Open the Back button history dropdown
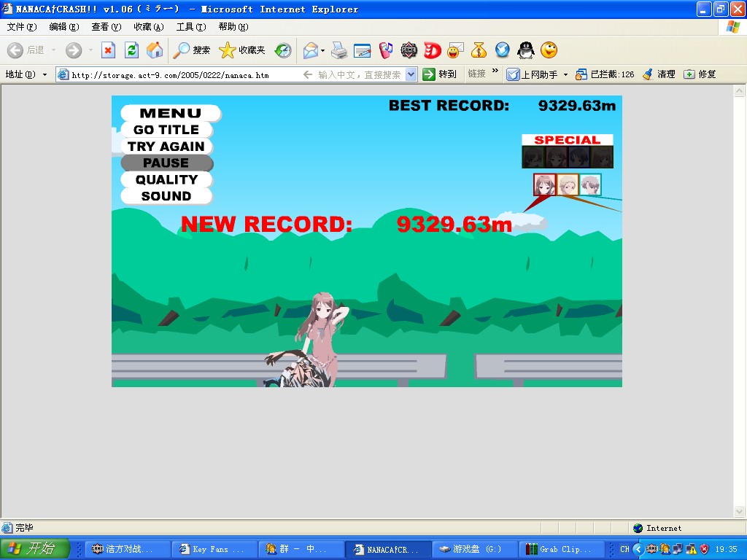This screenshot has height=560, width=747. tap(53, 50)
